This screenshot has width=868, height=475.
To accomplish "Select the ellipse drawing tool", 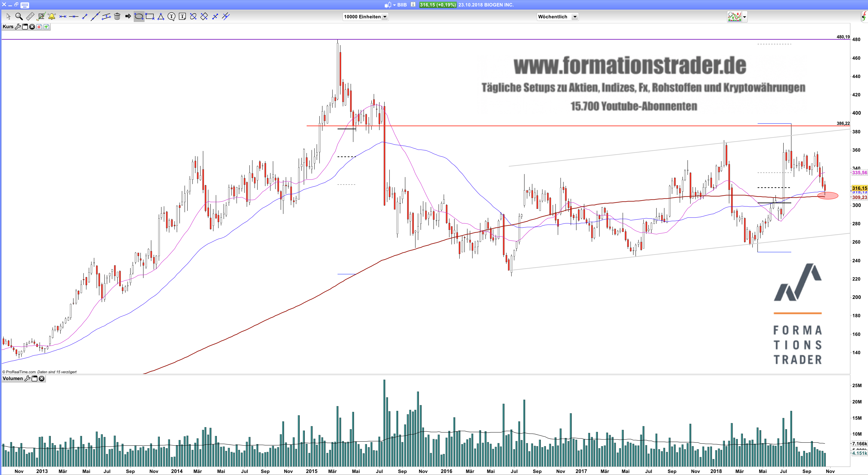I will click(x=139, y=16).
